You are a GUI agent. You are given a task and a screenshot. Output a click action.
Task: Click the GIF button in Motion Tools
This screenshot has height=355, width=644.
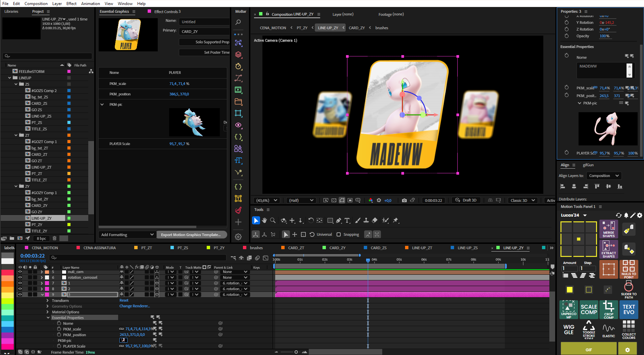pos(589,349)
